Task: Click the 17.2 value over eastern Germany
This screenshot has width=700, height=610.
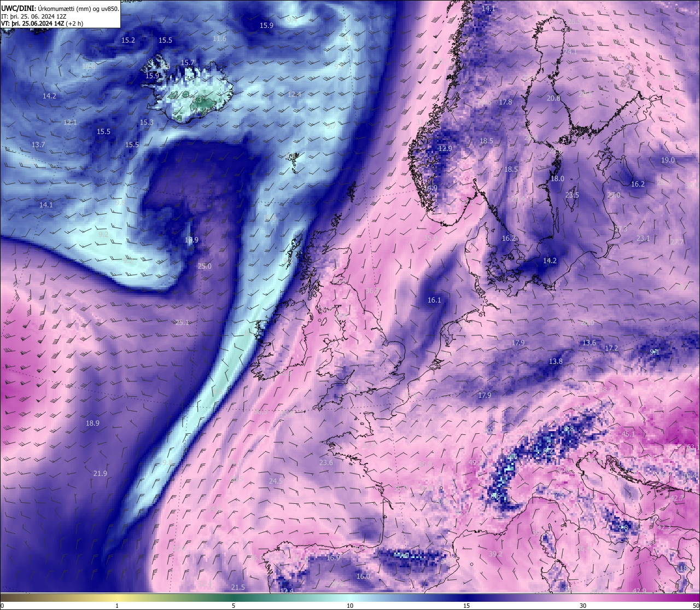Action: (611, 348)
